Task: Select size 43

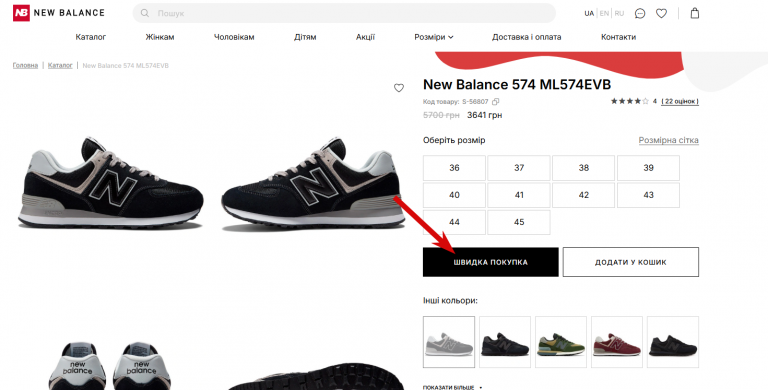Action: [x=648, y=195]
